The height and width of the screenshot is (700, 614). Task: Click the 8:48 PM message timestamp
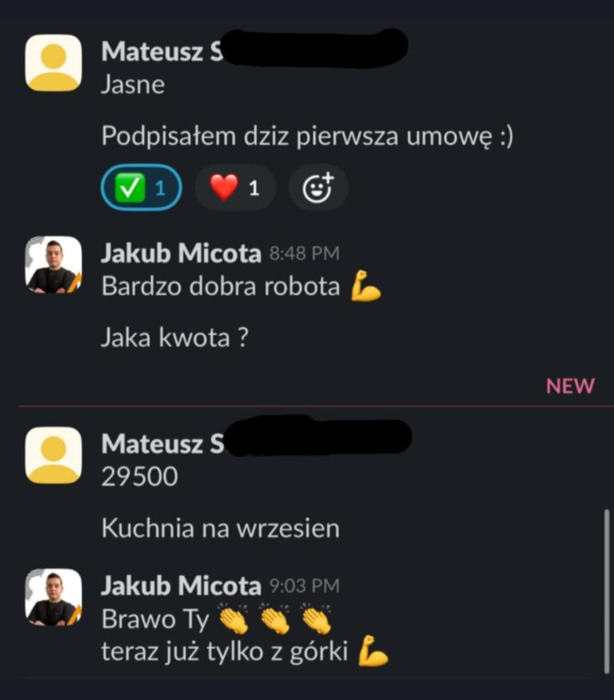(x=305, y=254)
